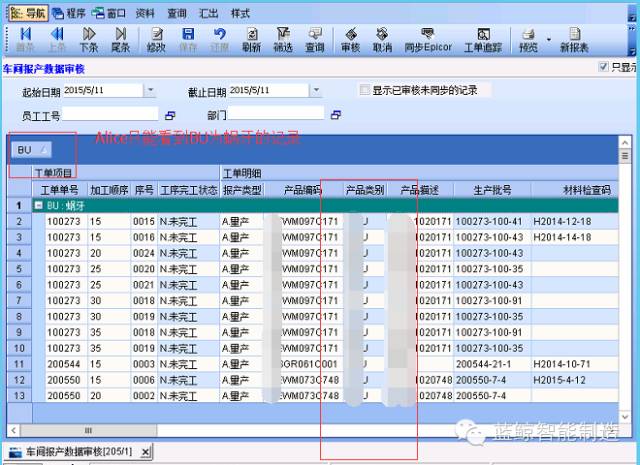Select row 2 header in the grid
Viewport: 640px width, 465px height.
tap(19, 222)
